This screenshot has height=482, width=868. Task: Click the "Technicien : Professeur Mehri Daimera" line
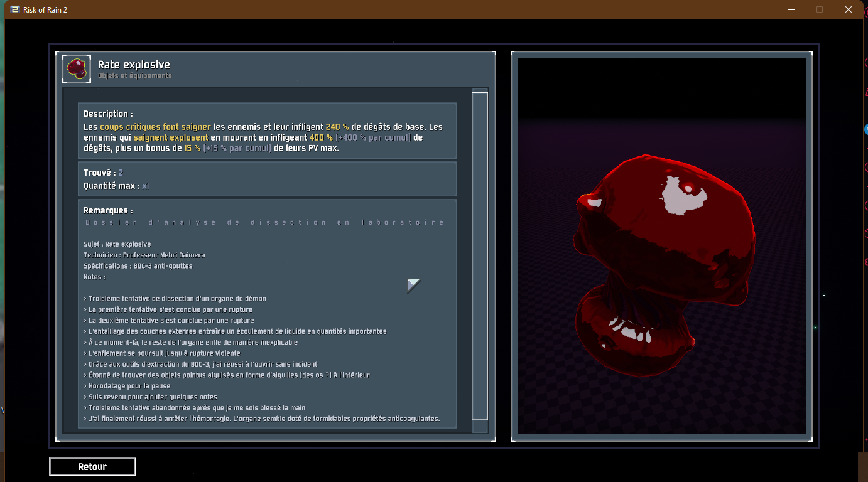pos(144,255)
